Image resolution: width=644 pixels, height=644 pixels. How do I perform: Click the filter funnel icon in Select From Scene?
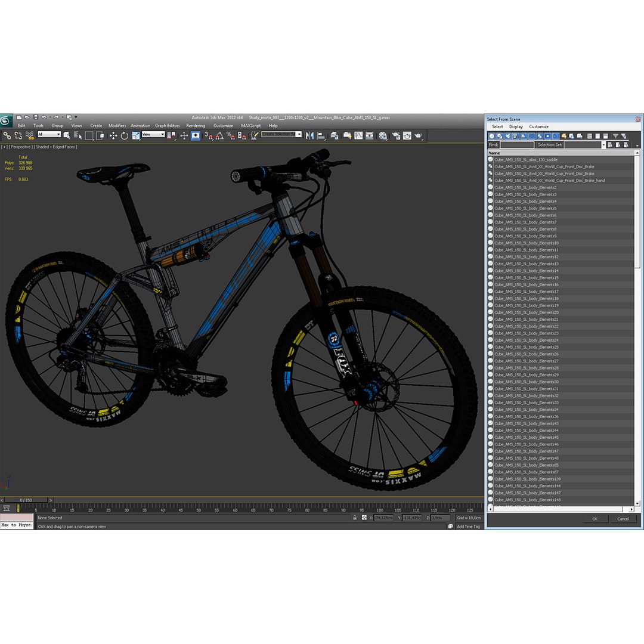[x=615, y=136]
